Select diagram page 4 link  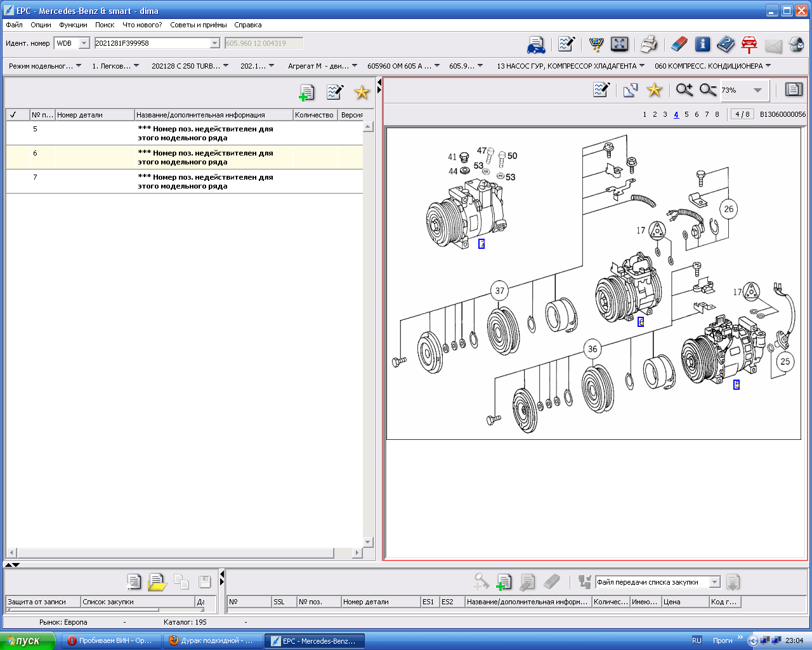tap(676, 114)
